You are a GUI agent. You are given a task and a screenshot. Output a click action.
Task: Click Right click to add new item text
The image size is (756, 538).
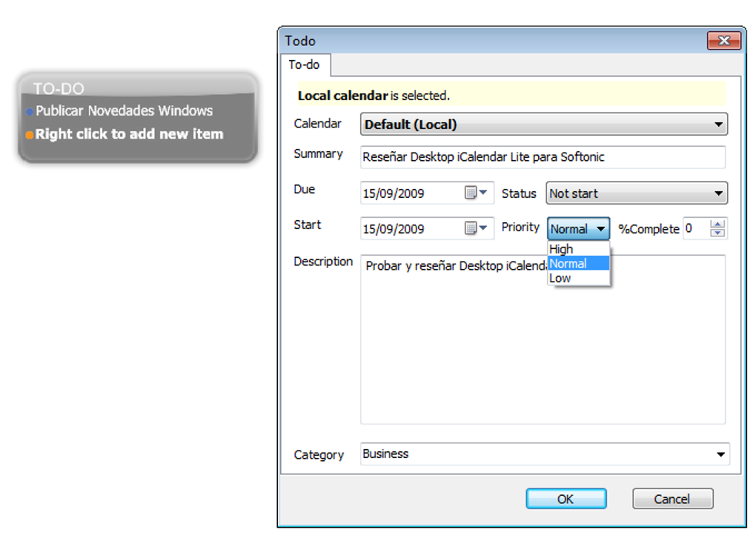[129, 134]
